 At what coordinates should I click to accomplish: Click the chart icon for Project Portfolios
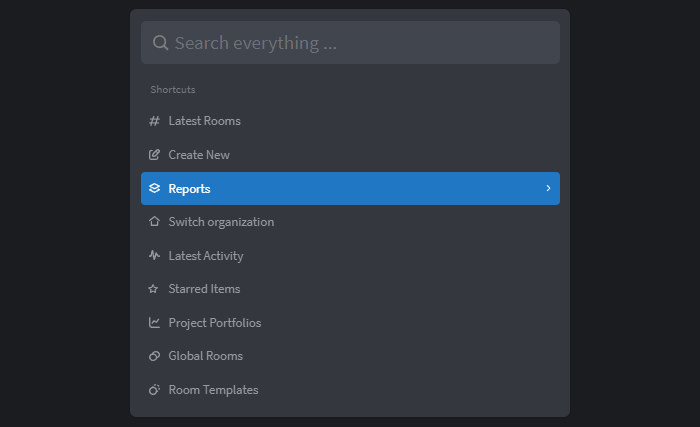pos(154,322)
